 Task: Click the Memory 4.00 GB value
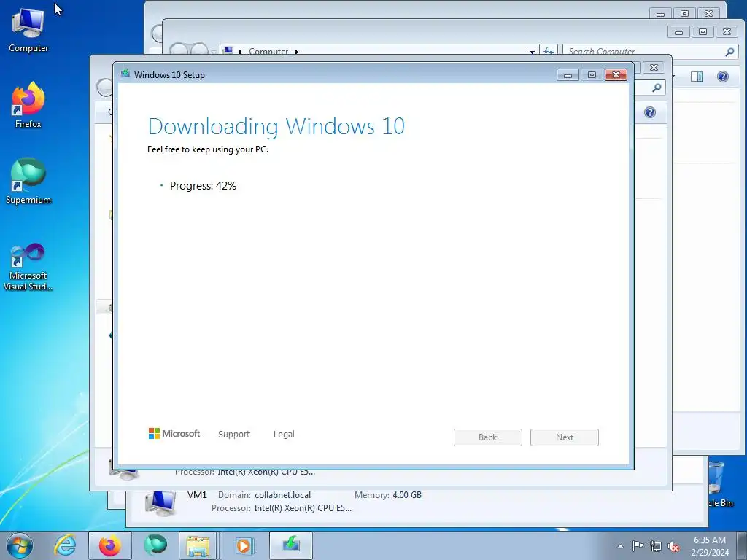pos(407,495)
